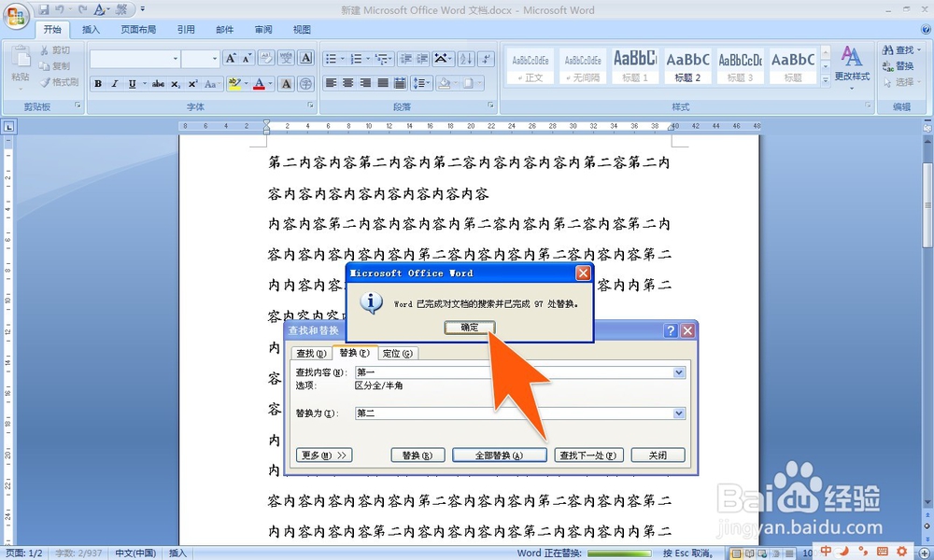
Task: Grow the font size
Action: tap(231, 58)
